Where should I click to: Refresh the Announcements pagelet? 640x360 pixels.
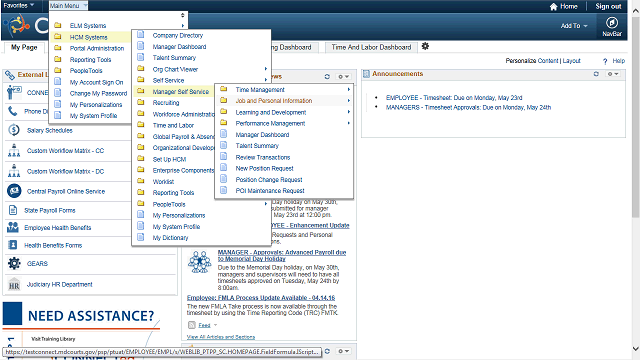[596, 74]
